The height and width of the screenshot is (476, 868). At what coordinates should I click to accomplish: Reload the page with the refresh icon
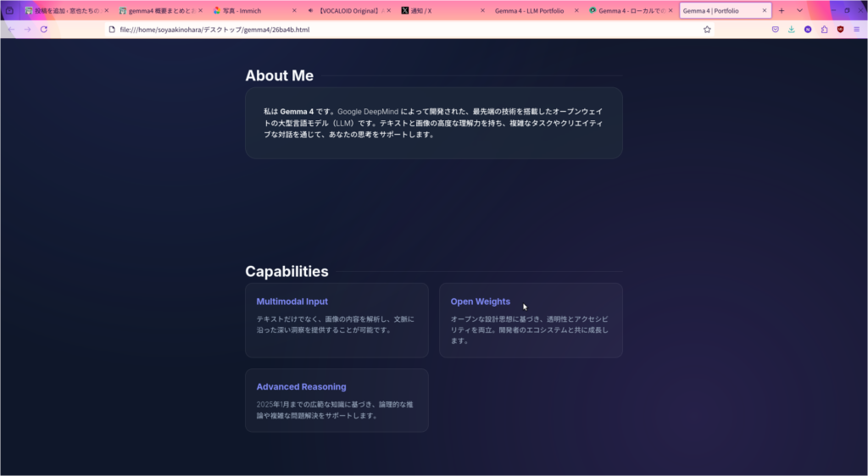(x=44, y=29)
